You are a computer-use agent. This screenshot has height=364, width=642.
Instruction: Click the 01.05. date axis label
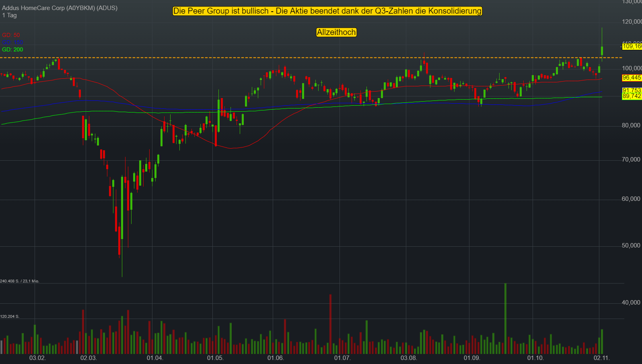[x=215, y=358]
